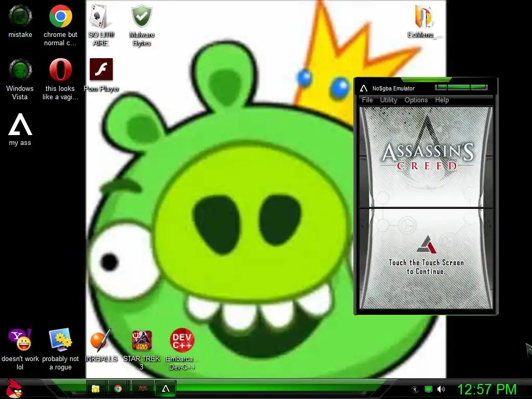Select the Malware Bytes desktop shortcut

pos(142,25)
